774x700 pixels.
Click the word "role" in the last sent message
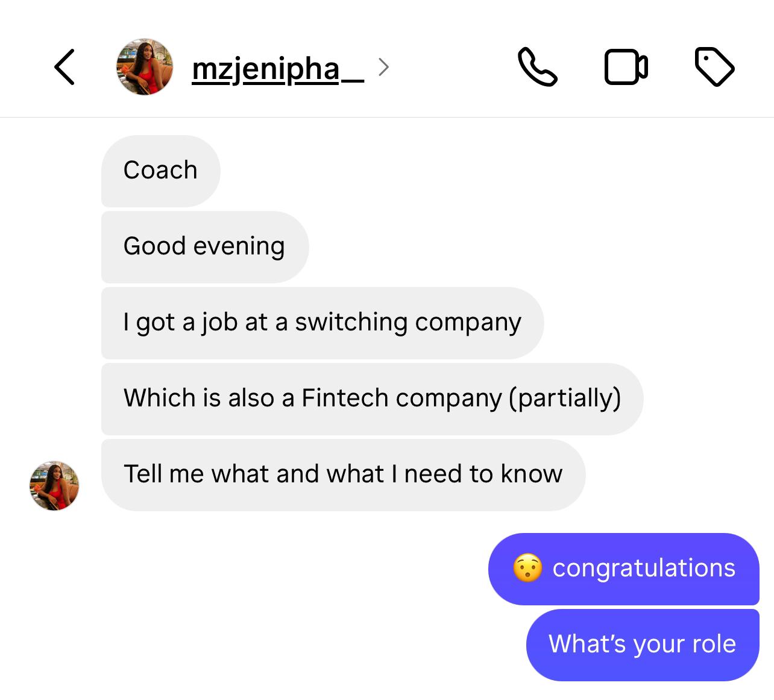coord(714,644)
